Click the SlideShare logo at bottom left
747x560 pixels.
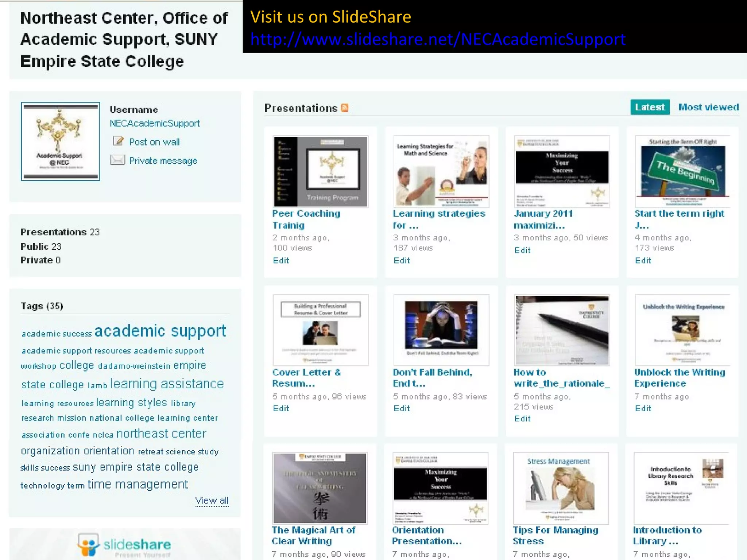124,545
